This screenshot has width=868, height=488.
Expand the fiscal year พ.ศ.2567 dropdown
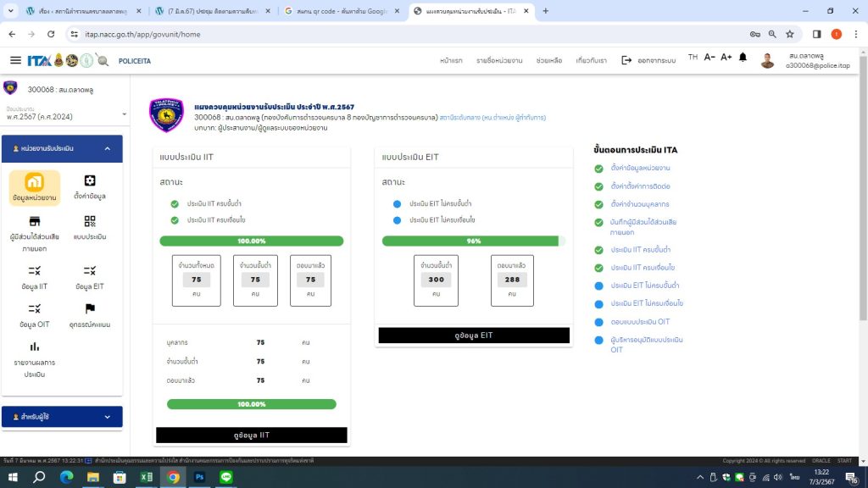[x=123, y=114]
